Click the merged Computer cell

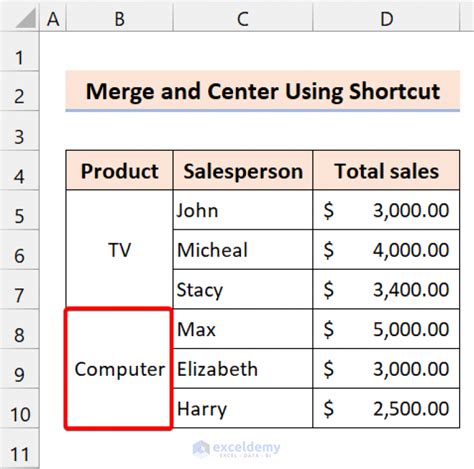click(119, 368)
